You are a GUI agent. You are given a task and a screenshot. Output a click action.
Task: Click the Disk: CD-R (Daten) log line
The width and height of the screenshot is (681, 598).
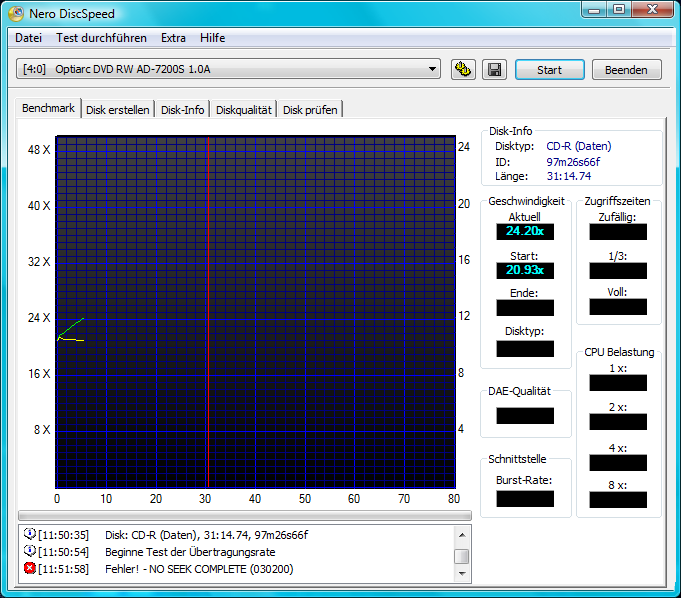207,535
